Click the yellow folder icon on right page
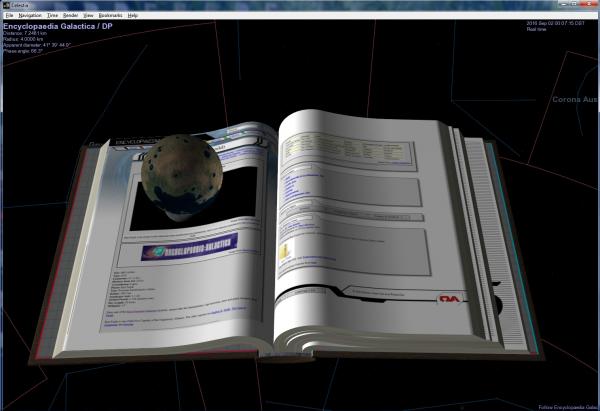This screenshot has width=600, height=411. coord(285,252)
